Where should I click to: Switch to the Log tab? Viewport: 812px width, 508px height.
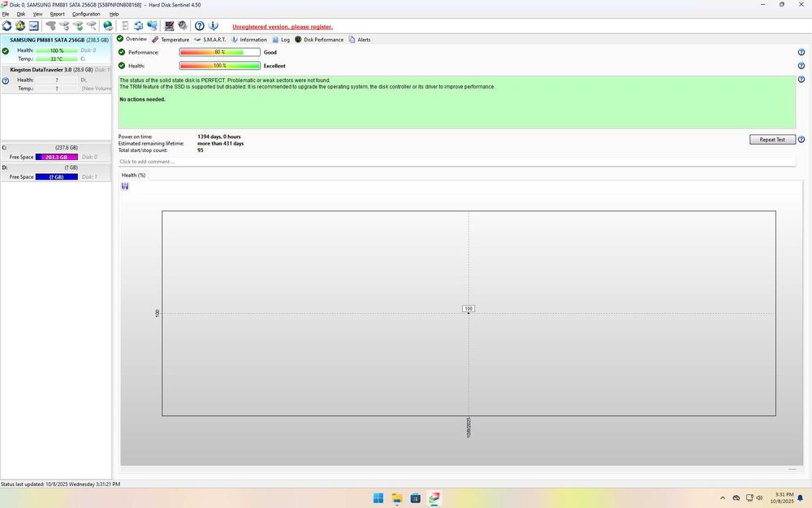[281, 39]
